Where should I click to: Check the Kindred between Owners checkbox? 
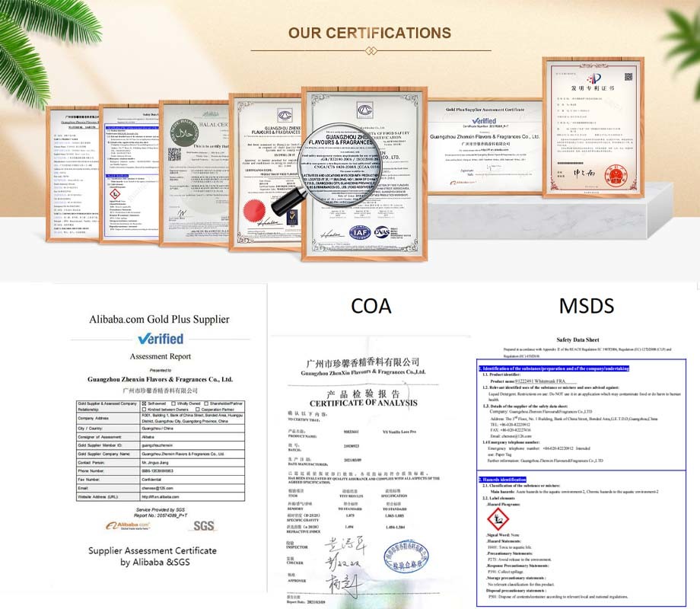145,410
